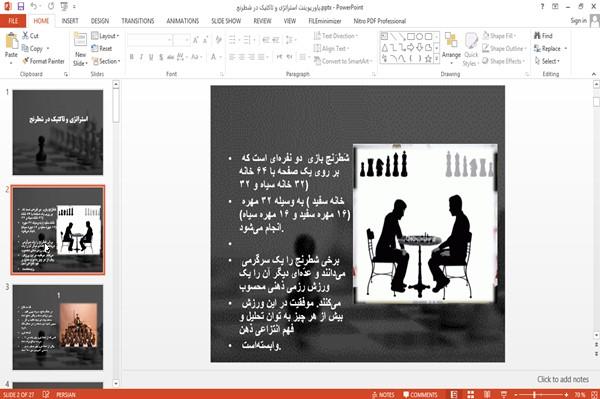The width and height of the screenshot is (600, 399).
Task: Cut the selection with the scissors icon
Action: tap(31, 36)
